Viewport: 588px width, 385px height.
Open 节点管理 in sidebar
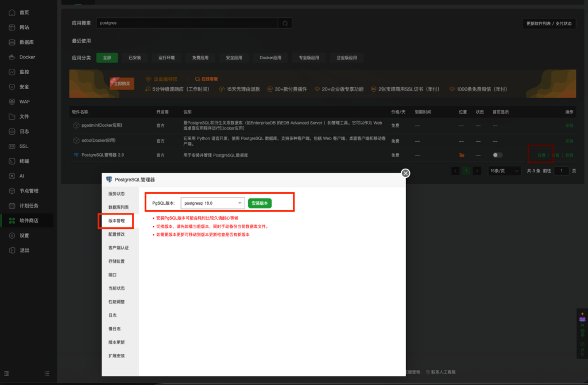[x=29, y=191]
